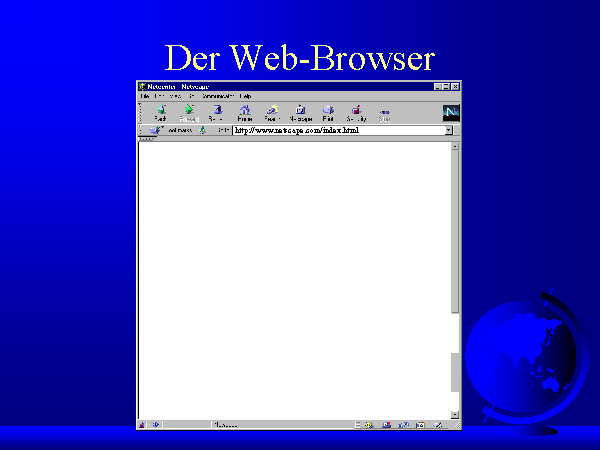Viewport: 600px width, 450px height.
Task: Click the first component bar icon in status bar
Action: 368,424
